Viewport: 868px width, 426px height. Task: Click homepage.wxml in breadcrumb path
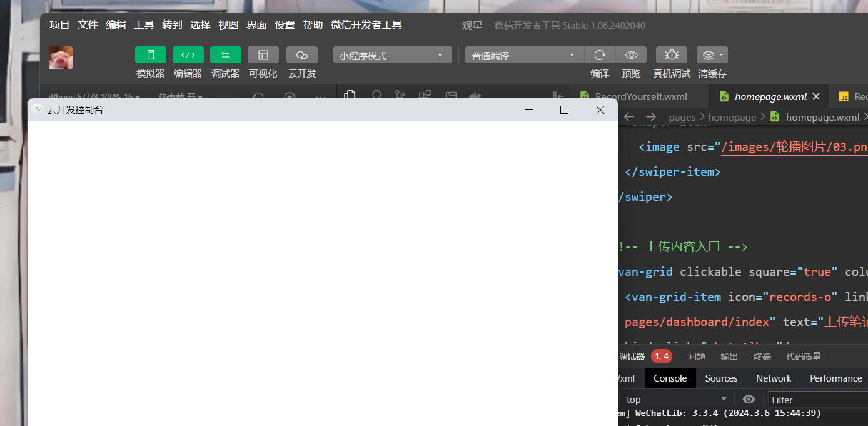pos(822,117)
